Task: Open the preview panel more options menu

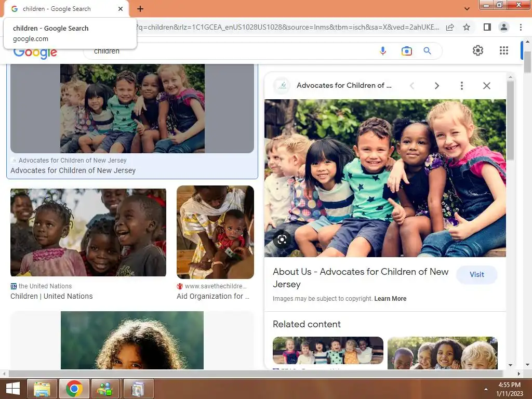Action: 461,86
